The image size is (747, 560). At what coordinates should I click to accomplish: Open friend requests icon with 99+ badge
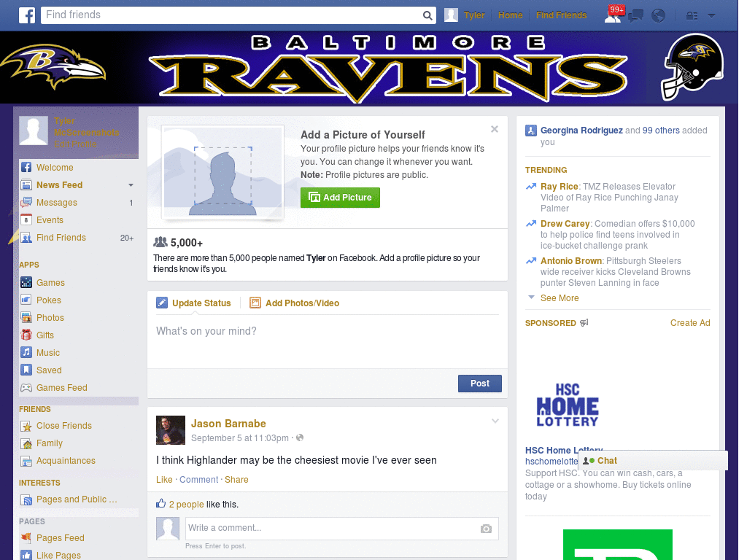[614, 15]
